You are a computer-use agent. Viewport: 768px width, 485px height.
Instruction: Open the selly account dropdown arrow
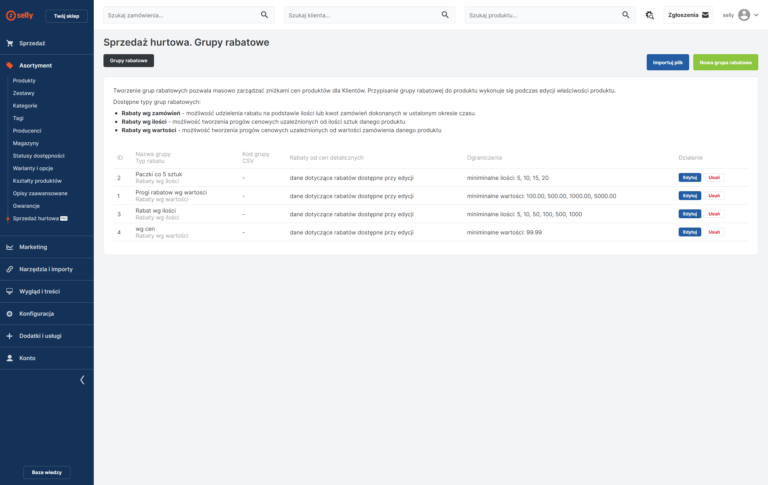tap(756, 15)
